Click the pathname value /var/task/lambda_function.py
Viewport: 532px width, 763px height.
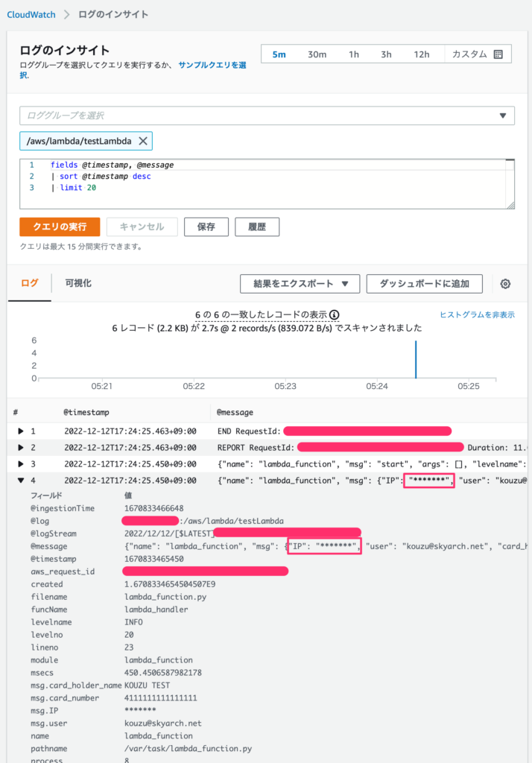tap(189, 749)
